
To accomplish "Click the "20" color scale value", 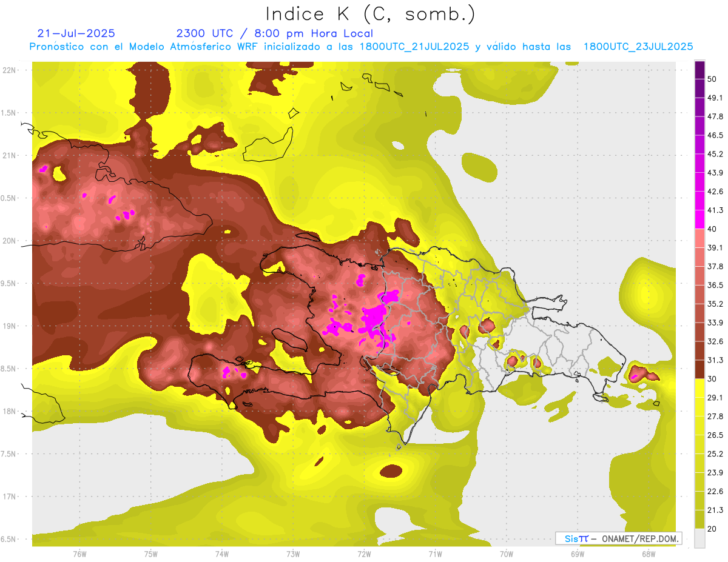I will (713, 529).
